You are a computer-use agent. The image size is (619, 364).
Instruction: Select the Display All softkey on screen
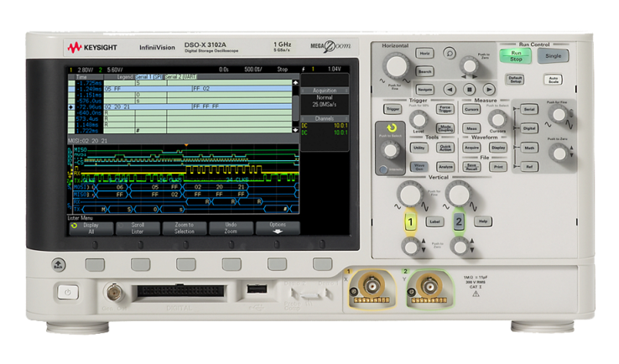point(91,228)
